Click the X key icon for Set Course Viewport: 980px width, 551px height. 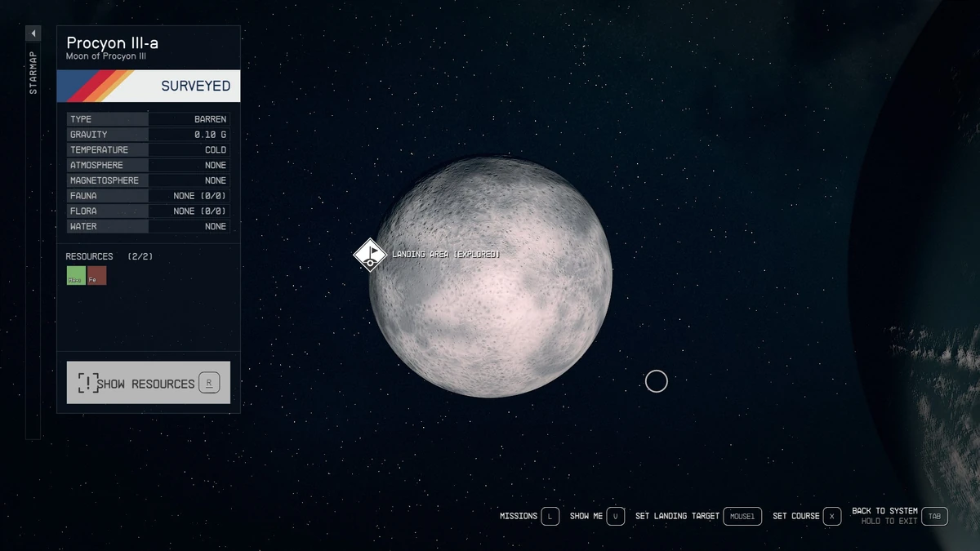[832, 516]
